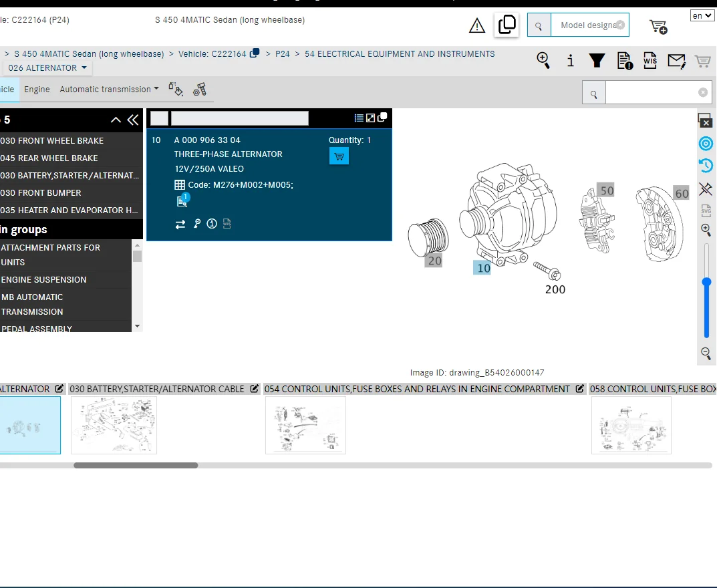
Task: Click the SVG export icon
Action: pos(706,210)
